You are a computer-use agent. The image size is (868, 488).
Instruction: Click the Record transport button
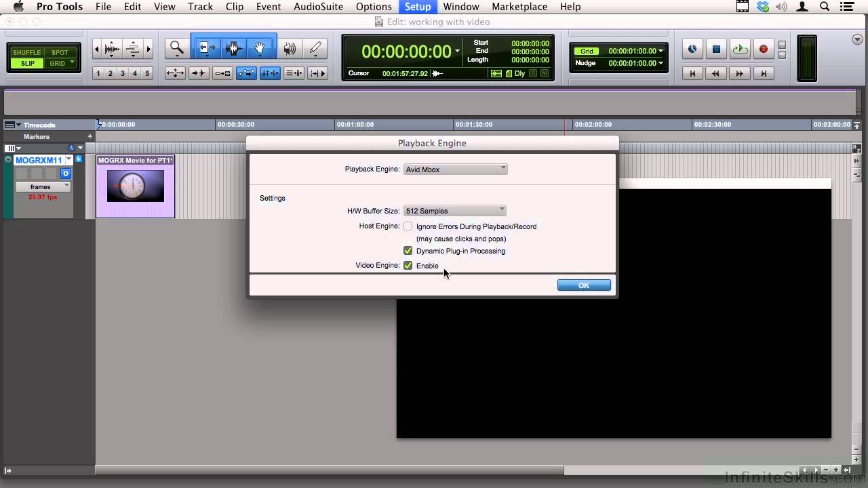(x=764, y=49)
